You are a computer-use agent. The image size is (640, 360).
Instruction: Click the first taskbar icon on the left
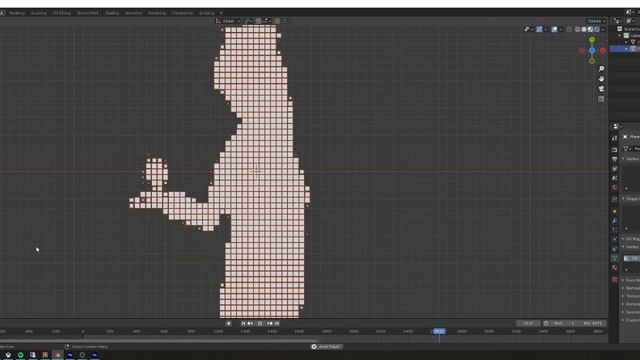click(8, 355)
